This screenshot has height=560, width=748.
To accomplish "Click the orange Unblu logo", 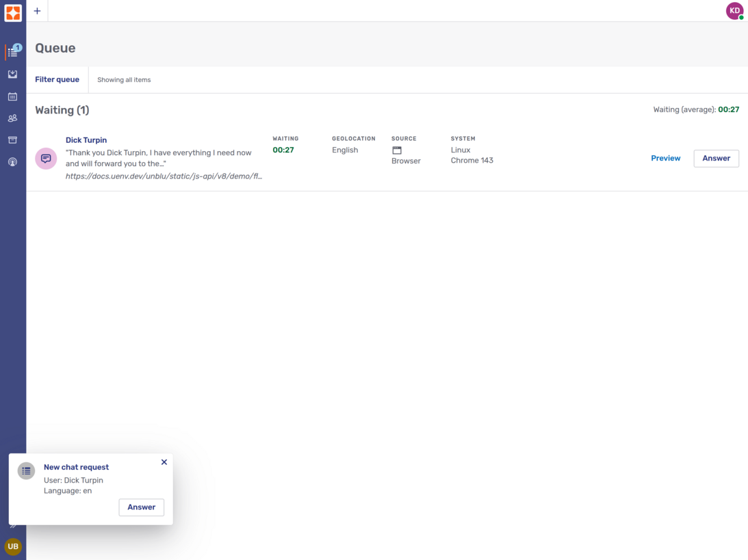I will click(x=13, y=12).
